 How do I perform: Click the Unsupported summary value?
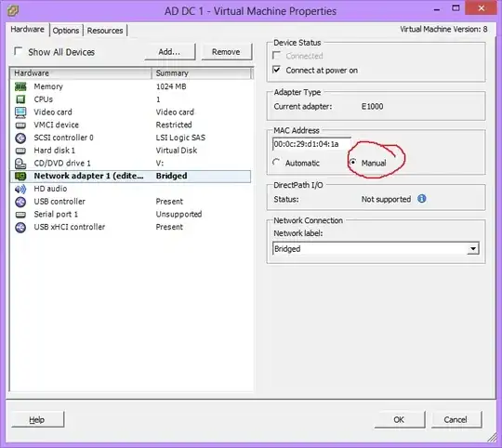pos(178,214)
